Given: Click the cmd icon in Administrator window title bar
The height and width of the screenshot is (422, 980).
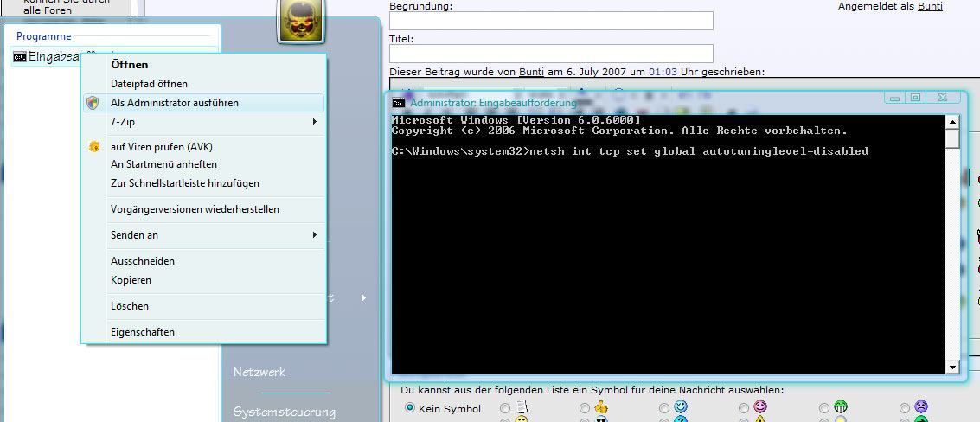Looking at the screenshot, I should (398, 103).
